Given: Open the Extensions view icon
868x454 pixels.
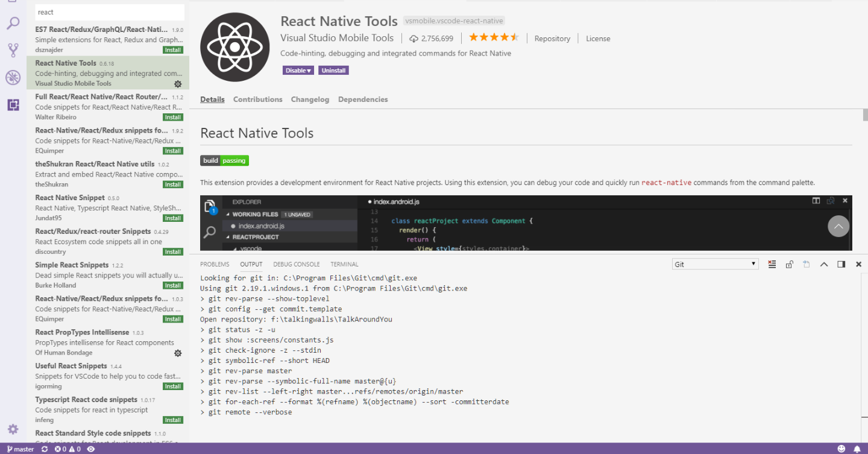Looking at the screenshot, I should (13, 104).
